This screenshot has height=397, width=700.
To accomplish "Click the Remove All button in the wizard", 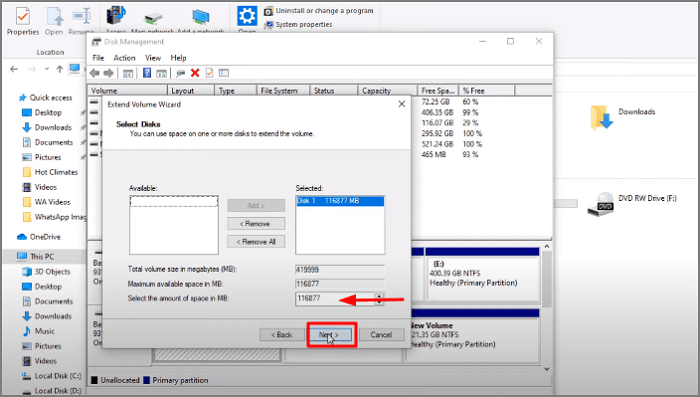I will click(x=256, y=242).
